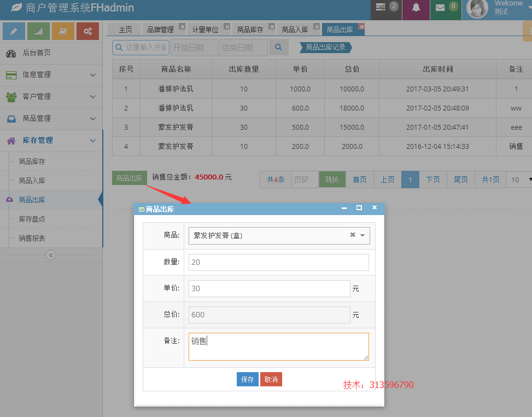532x417 pixels.
Task: Close the 品牌管理 tab
Action: click(x=183, y=26)
